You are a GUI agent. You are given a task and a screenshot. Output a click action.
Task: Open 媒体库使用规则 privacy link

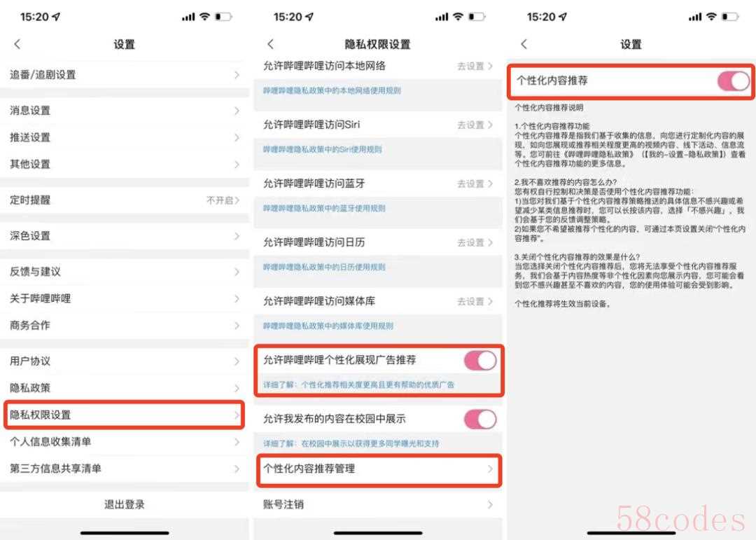(328, 326)
